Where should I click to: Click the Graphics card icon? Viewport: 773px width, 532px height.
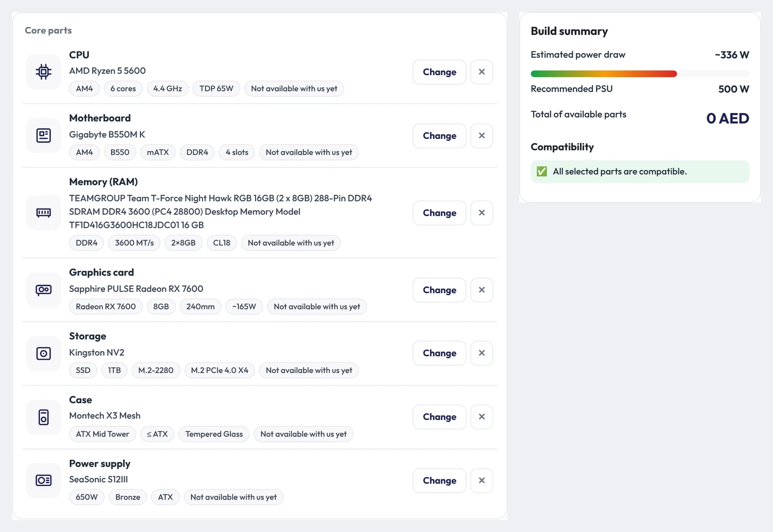click(x=44, y=290)
